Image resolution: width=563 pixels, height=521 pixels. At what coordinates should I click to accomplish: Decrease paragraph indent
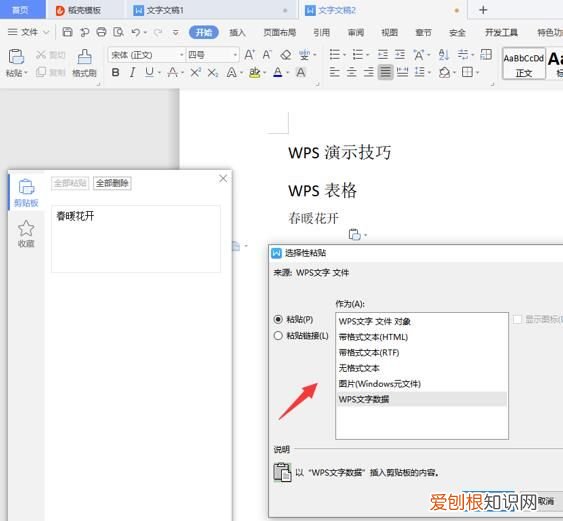click(x=383, y=55)
